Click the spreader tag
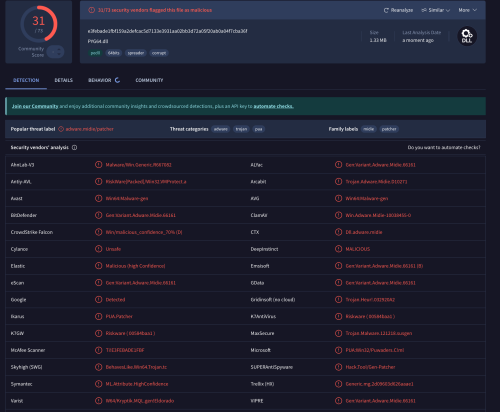Screen dimensions: 500x412 point(136,53)
